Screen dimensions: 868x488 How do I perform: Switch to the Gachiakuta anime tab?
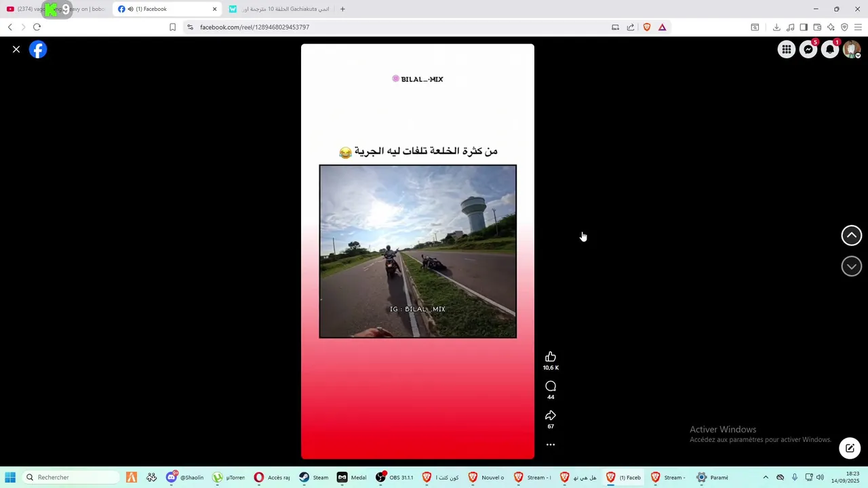(278, 9)
